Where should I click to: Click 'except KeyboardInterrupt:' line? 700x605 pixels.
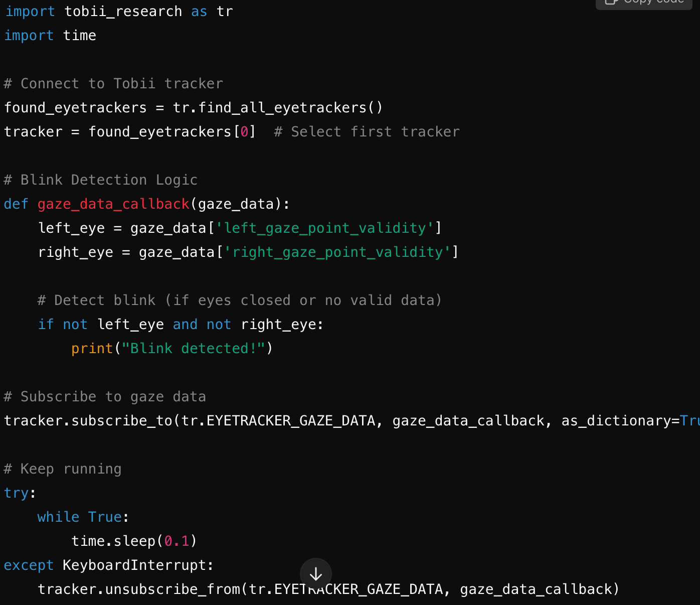click(109, 565)
